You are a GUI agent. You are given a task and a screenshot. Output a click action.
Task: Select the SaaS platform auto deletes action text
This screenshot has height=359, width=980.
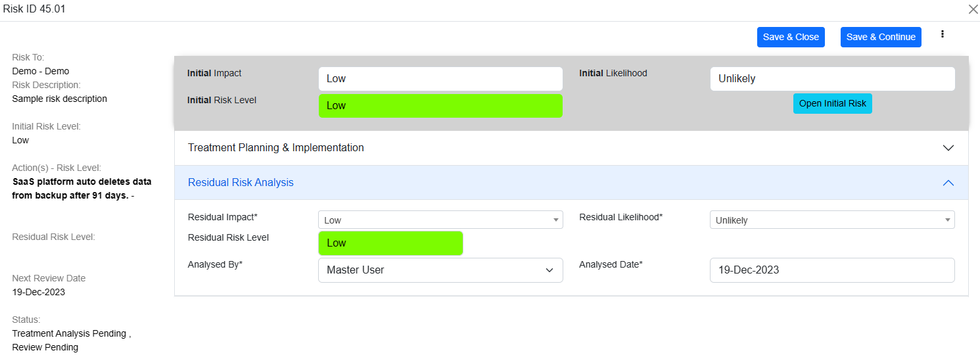82,189
